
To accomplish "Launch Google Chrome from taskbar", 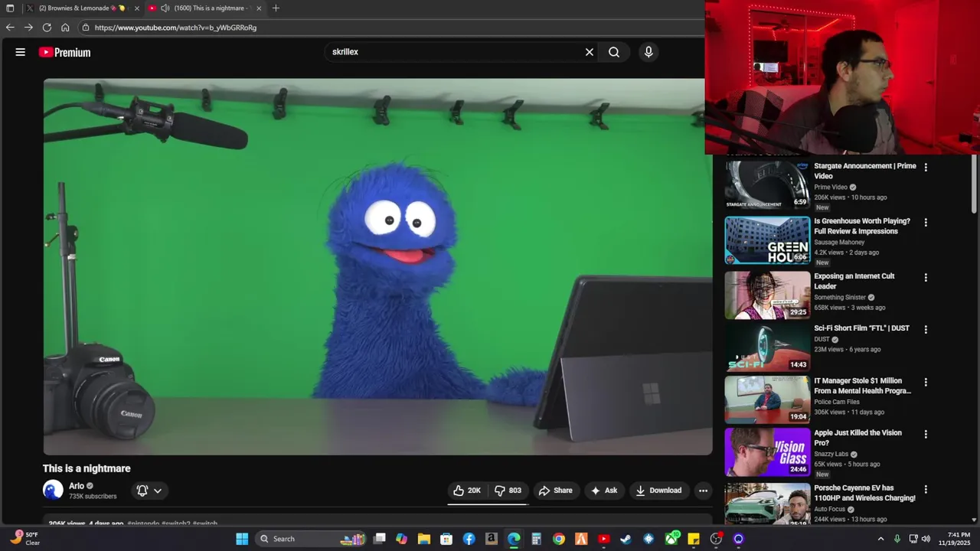I will click(x=559, y=539).
